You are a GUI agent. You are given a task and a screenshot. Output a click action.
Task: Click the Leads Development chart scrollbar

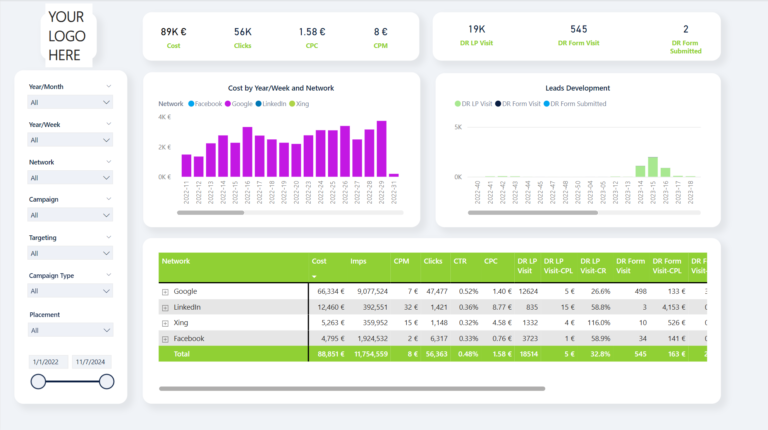click(532, 213)
